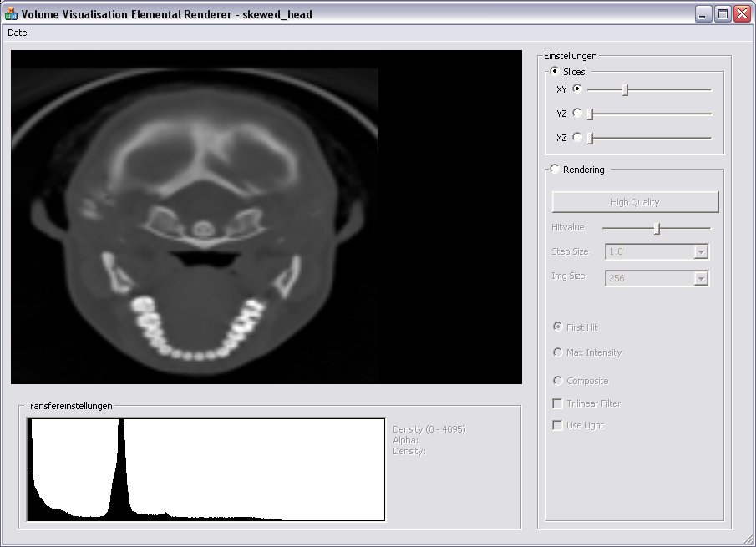
Task: Switch to Rendering mode radio button
Action: pyautogui.click(x=555, y=170)
